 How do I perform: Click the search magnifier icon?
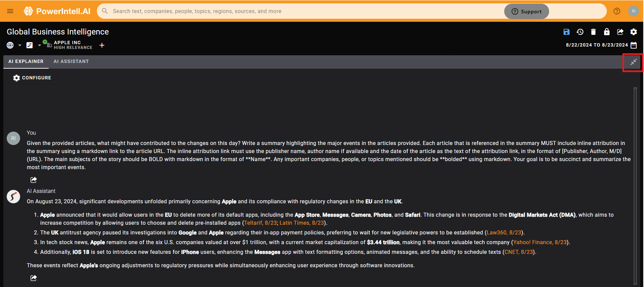[x=105, y=11]
